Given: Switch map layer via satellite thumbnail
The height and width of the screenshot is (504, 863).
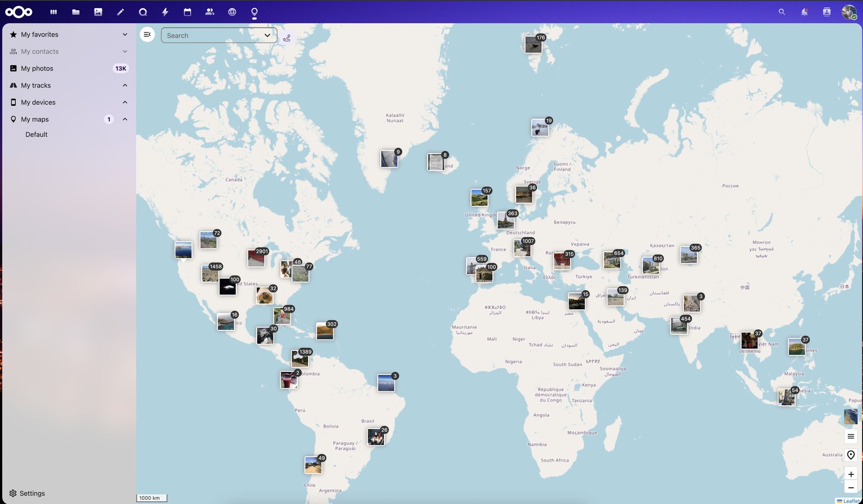Looking at the screenshot, I should click(851, 417).
